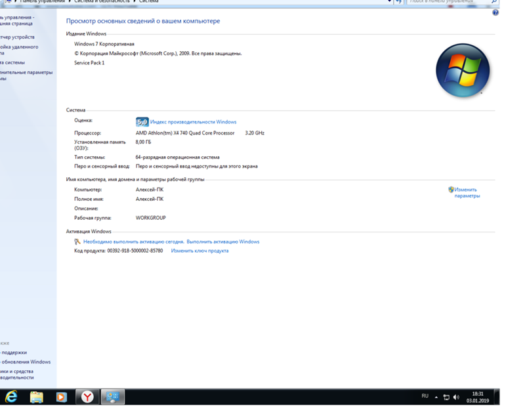
Task: Open the advanced system settings sidebar link
Action: [26, 75]
